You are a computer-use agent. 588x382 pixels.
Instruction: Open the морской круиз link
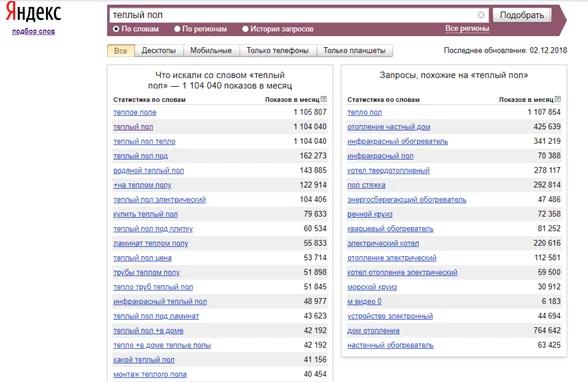pos(372,287)
